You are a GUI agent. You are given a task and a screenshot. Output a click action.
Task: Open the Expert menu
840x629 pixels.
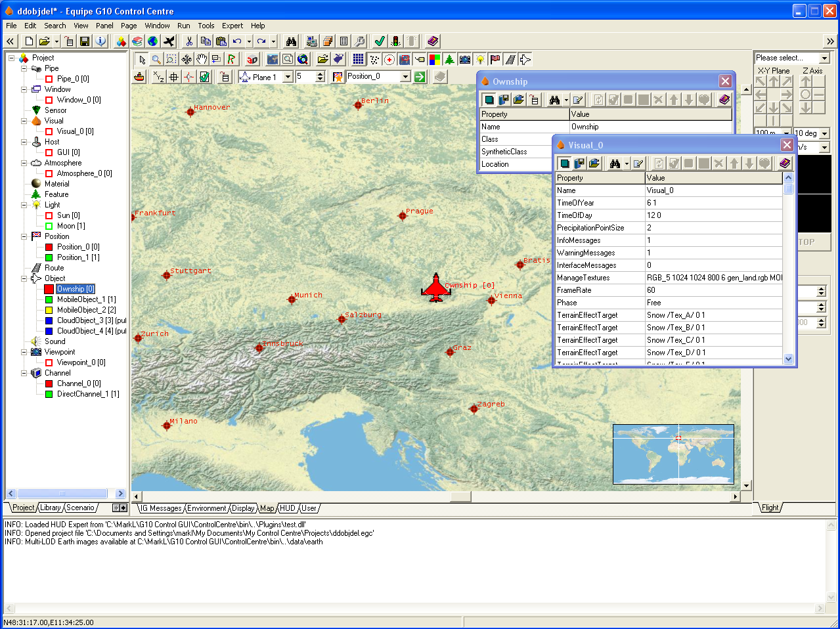pos(232,26)
